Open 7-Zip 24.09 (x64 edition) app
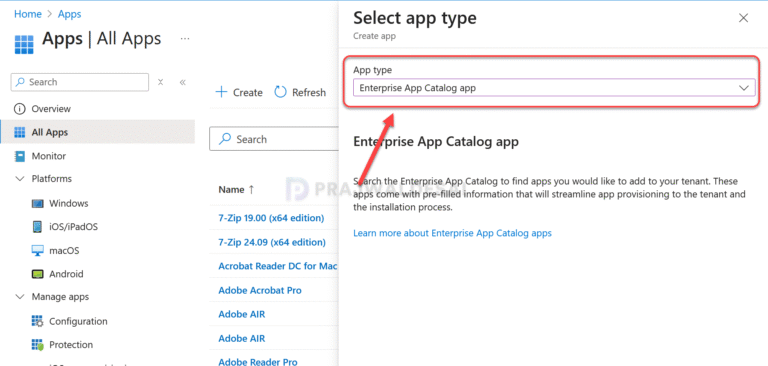This screenshot has height=366, width=768. 272,242
